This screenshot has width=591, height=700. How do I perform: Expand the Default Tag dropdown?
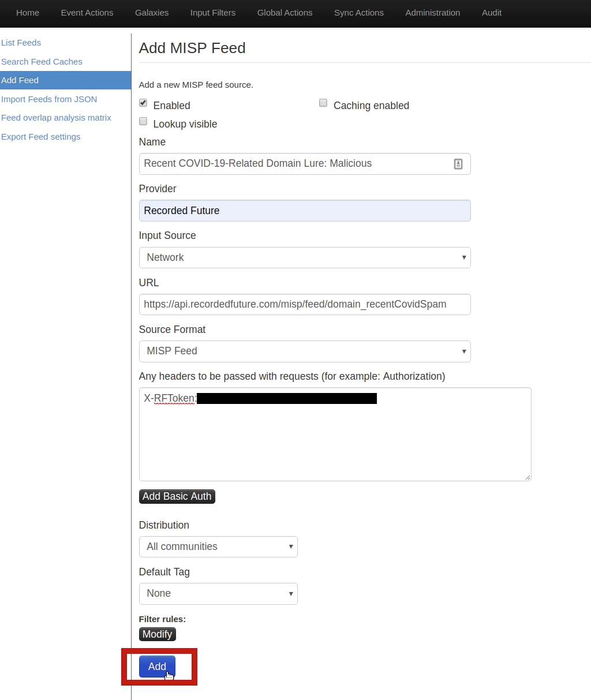coord(218,593)
